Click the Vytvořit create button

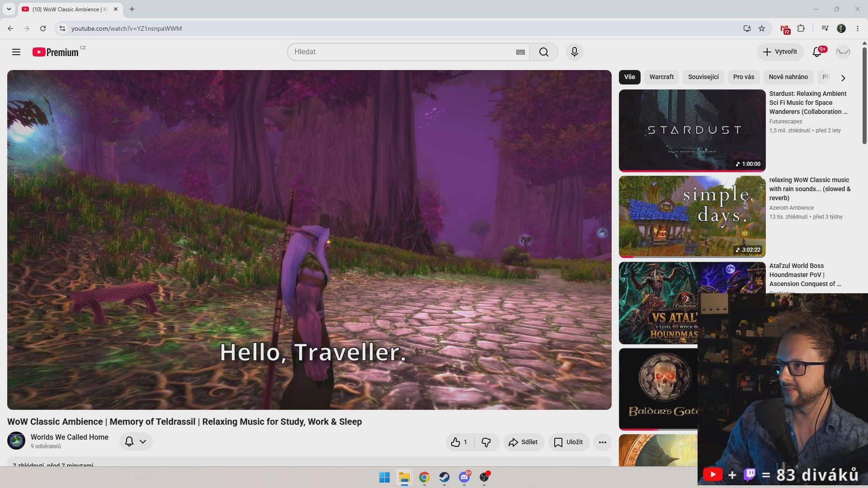click(780, 52)
